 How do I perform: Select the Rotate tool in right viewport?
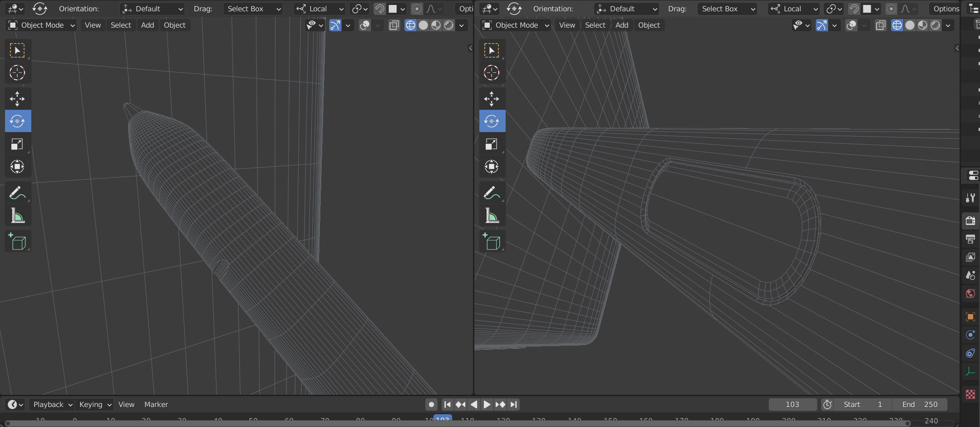tap(492, 121)
